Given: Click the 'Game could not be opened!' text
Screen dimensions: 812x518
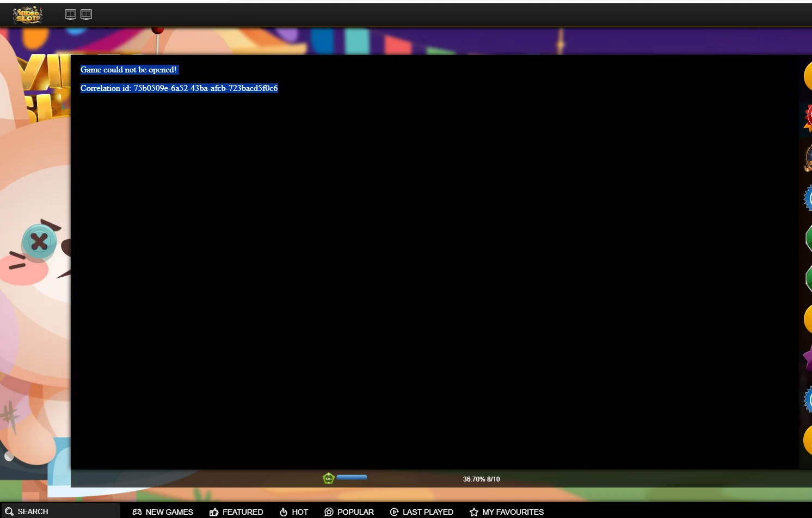Looking at the screenshot, I should coord(129,70).
